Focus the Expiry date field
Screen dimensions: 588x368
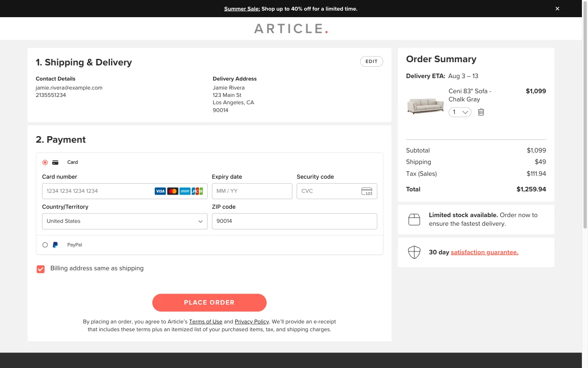pos(252,191)
